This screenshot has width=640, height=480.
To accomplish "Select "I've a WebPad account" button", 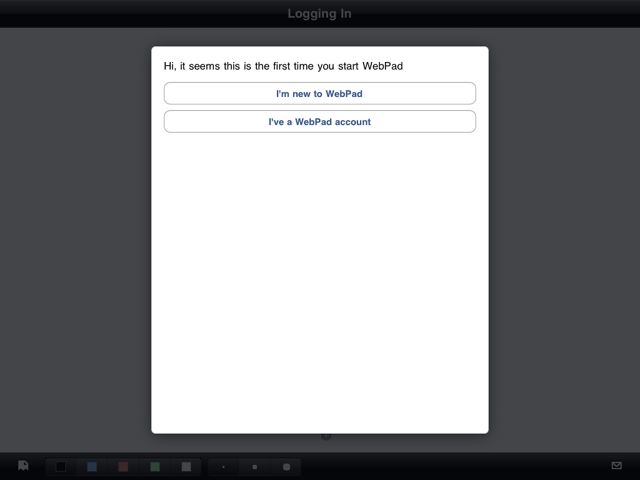I will click(x=320, y=122).
